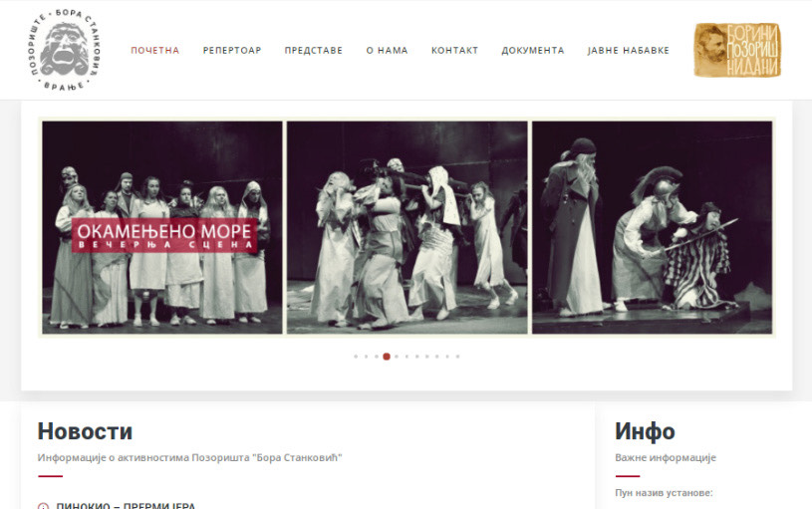
Task: Go to the ПРЕДСТАВЕ page
Action: click(313, 50)
